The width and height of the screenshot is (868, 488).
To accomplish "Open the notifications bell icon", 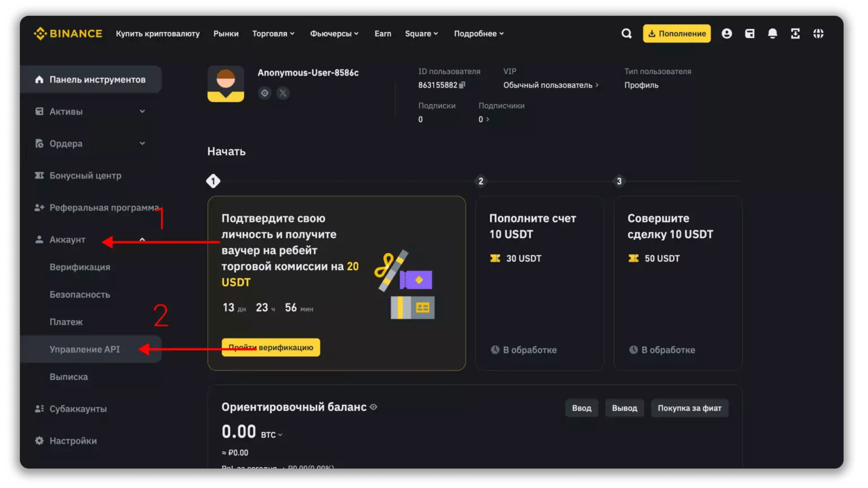I will [x=772, y=33].
